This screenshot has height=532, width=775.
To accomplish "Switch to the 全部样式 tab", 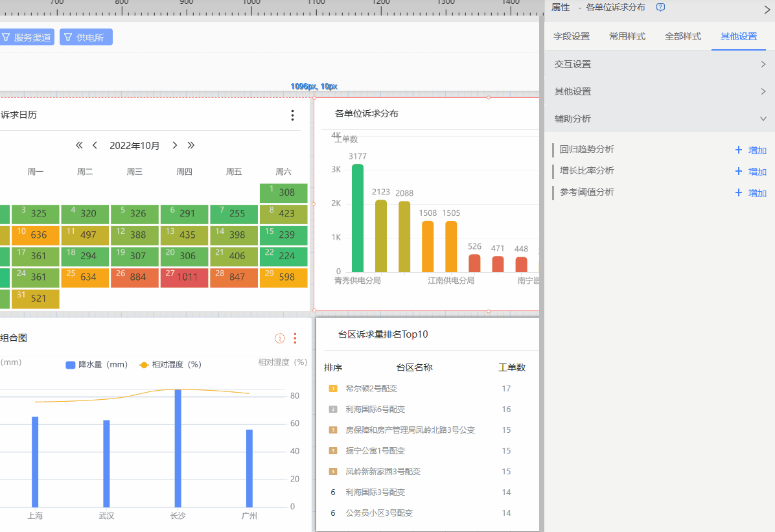I will 683,36.
